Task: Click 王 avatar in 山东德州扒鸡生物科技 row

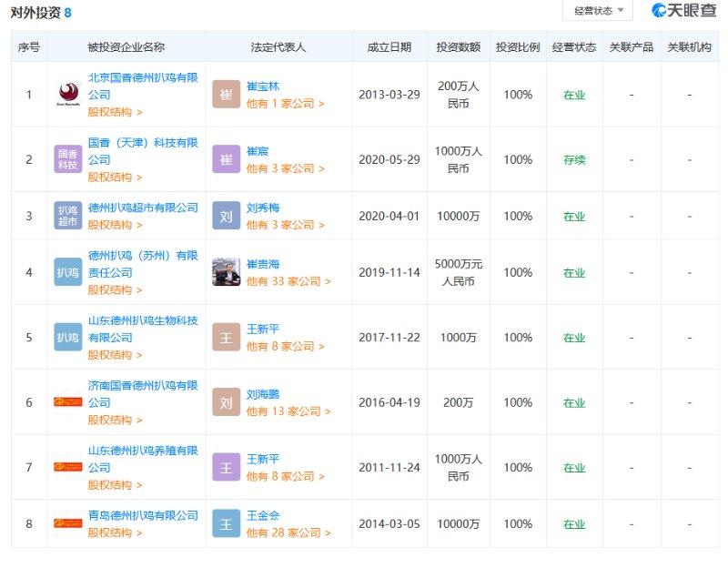Action: 226,337
